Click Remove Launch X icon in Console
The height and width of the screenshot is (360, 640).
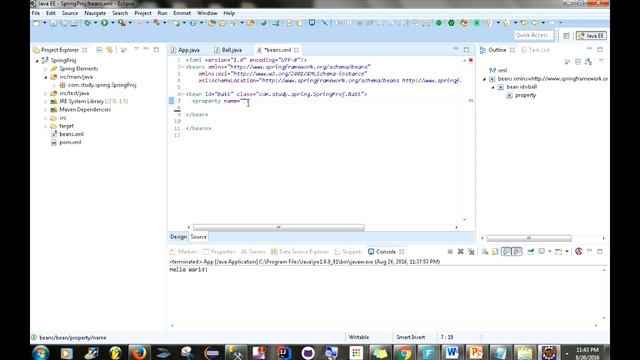click(x=460, y=251)
